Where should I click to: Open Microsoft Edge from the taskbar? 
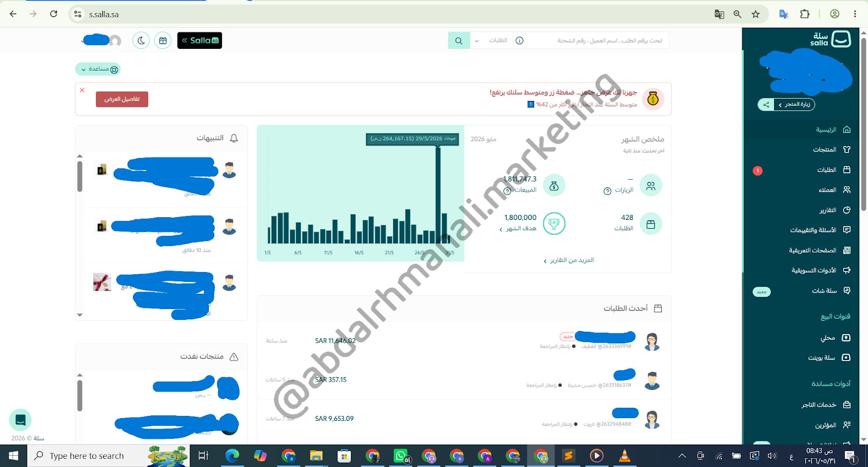(232, 456)
